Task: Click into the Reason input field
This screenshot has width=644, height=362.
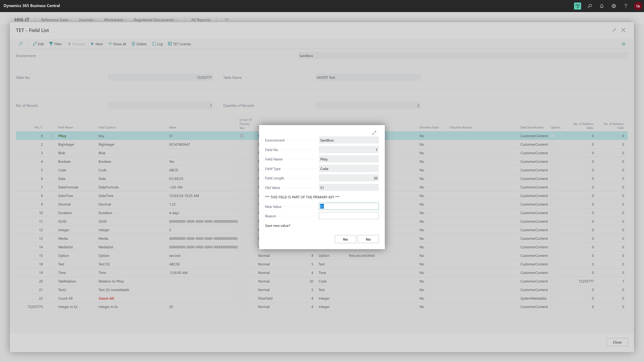Action: 348,216
